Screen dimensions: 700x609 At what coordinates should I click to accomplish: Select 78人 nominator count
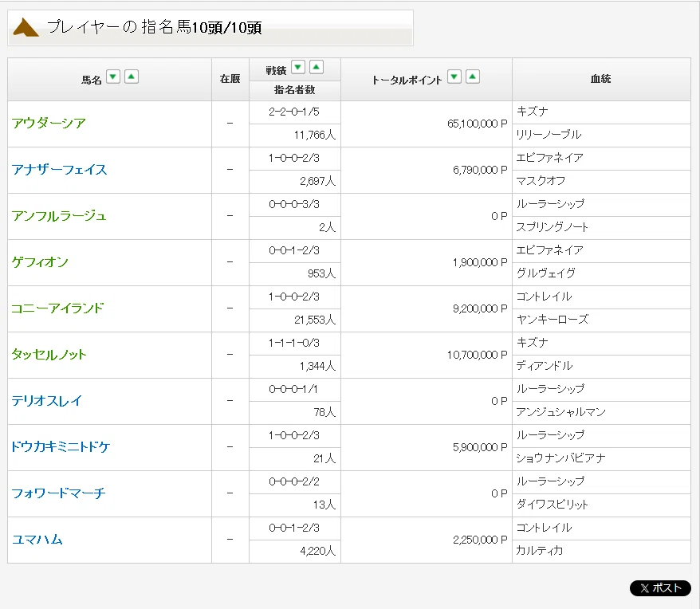point(324,412)
